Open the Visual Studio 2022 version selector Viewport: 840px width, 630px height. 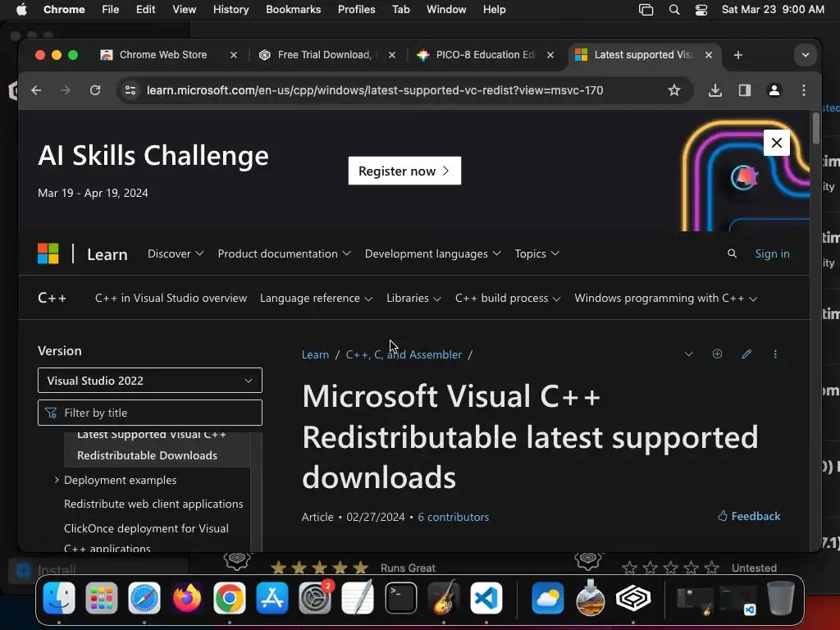[150, 381]
